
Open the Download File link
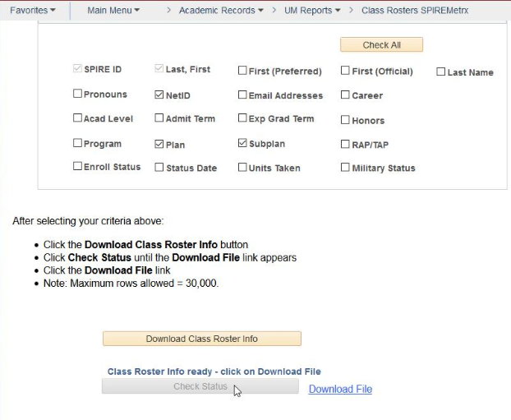(340, 389)
